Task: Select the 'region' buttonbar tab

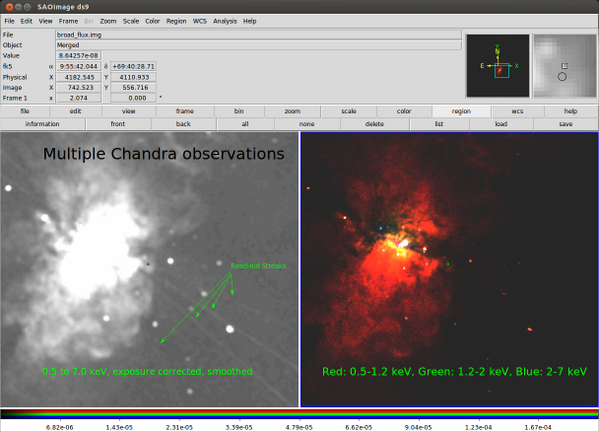Action: [461, 111]
